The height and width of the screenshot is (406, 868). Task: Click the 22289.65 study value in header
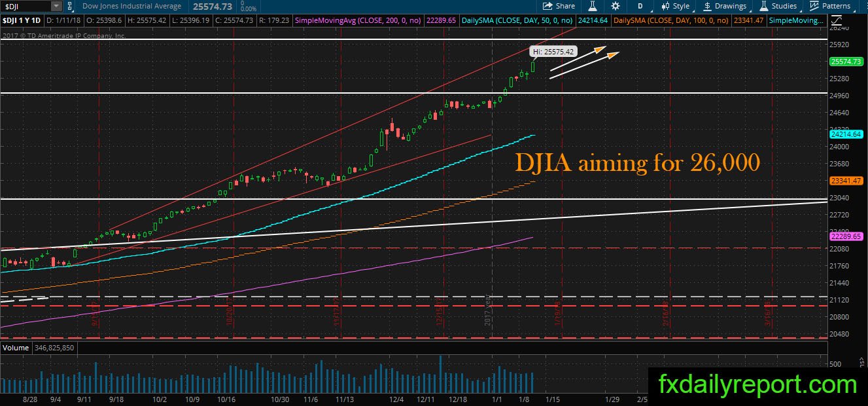(x=441, y=21)
